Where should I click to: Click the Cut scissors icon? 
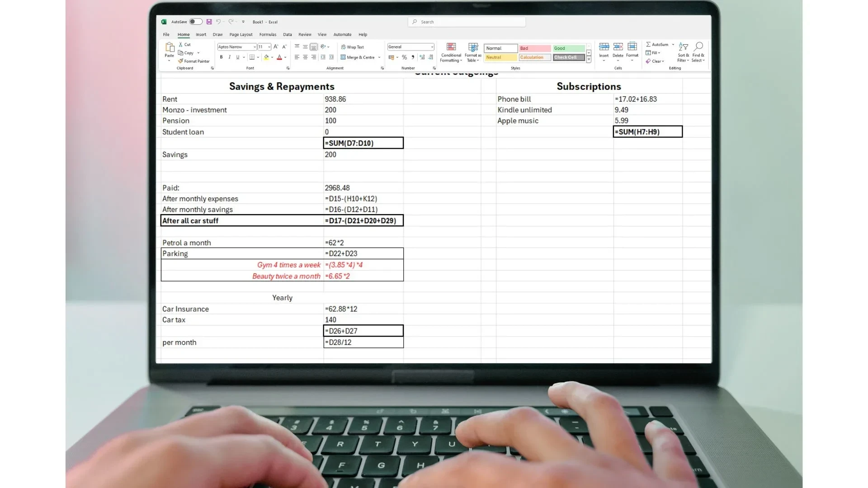(x=181, y=44)
